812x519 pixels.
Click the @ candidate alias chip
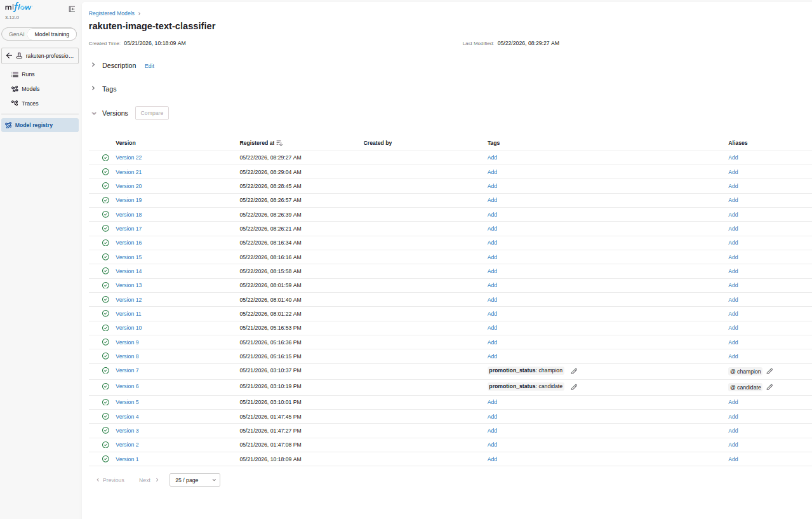pos(745,388)
